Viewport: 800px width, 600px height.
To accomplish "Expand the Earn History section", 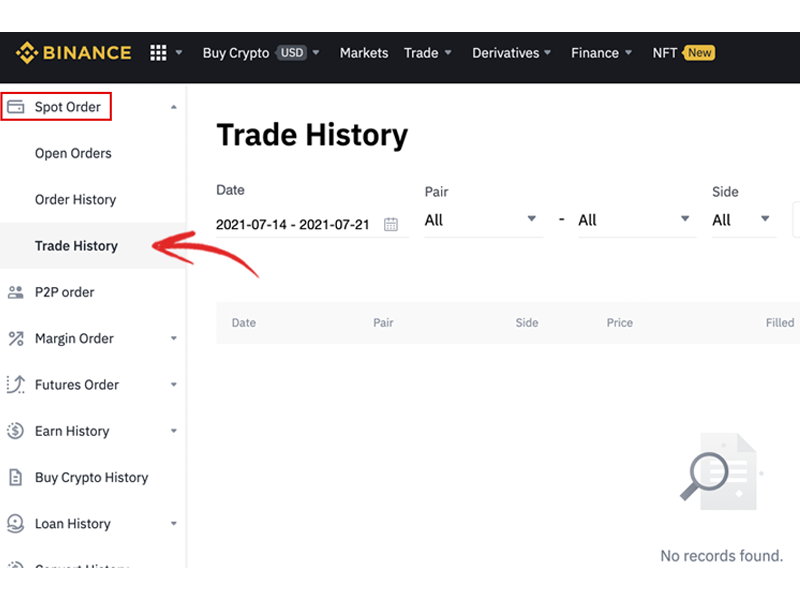I will point(173,431).
